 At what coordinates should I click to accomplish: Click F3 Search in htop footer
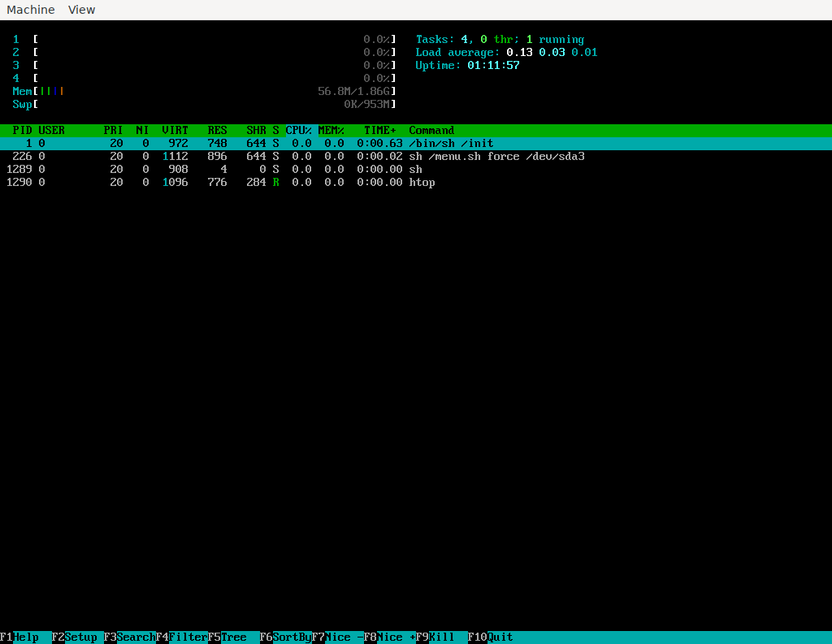coord(129,638)
